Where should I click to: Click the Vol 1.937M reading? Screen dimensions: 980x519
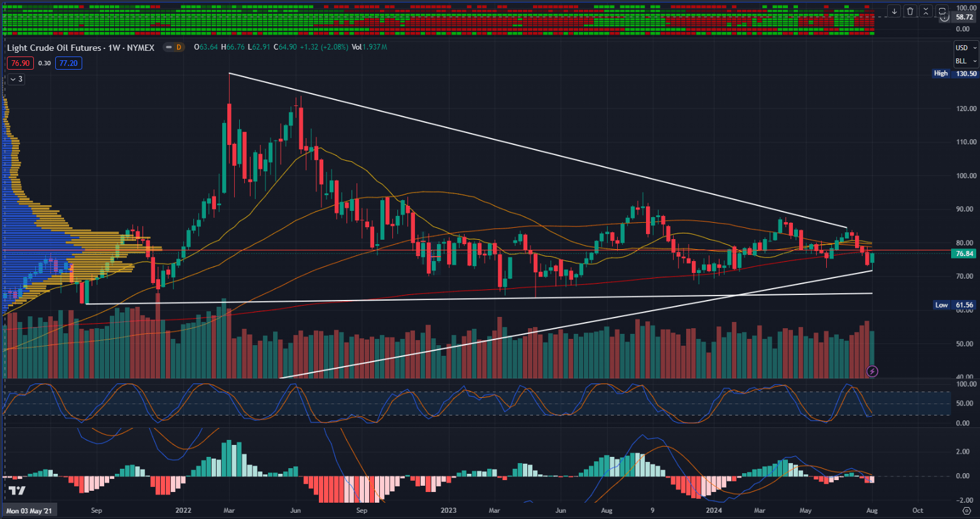pos(369,47)
